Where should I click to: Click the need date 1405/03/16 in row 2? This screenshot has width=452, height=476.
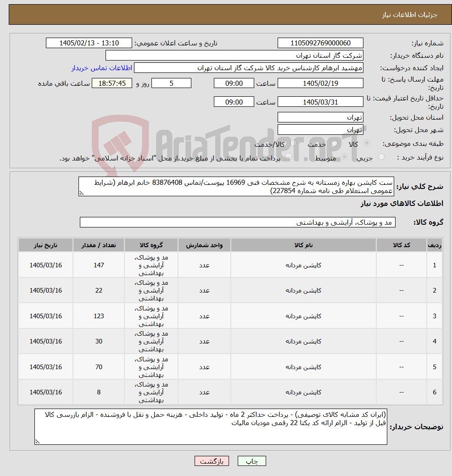pyautogui.click(x=45, y=291)
